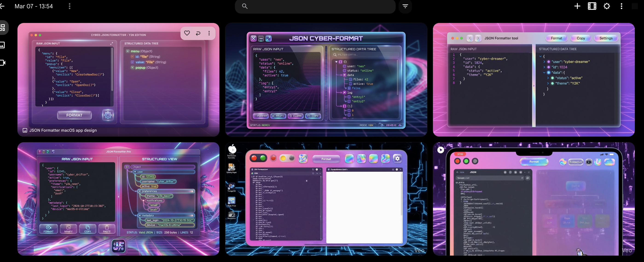Click the 'JSON Formatter macOS app design' caption
The width and height of the screenshot is (644, 262).
[x=63, y=130]
